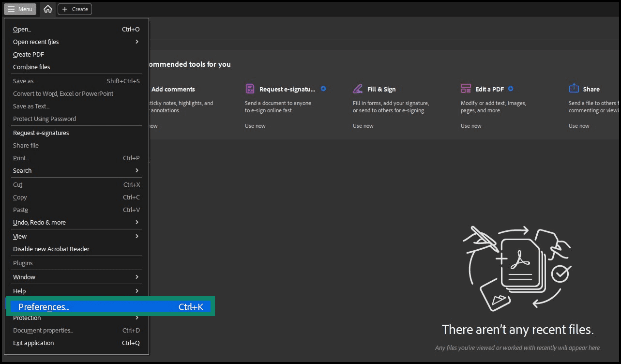Select Create PDF in the menu

[x=28, y=54]
